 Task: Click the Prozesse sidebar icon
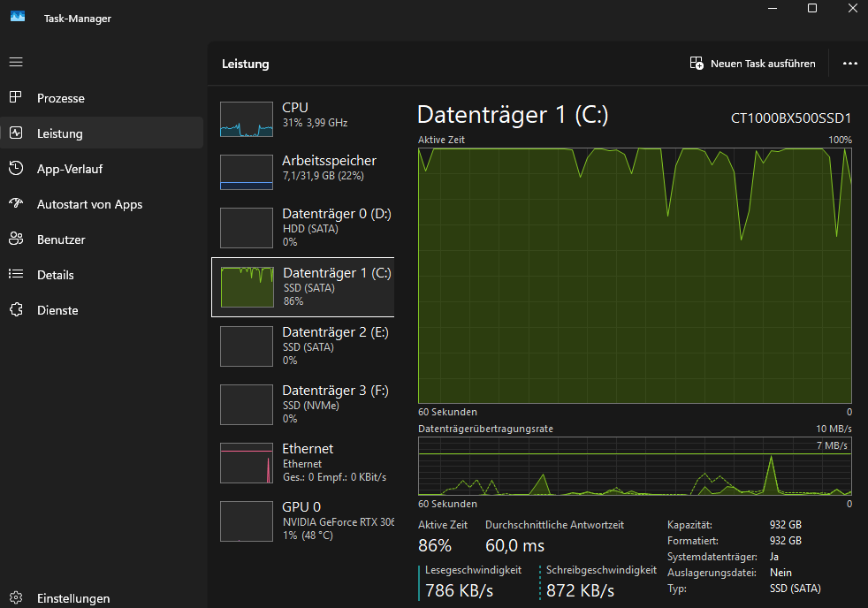16,97
